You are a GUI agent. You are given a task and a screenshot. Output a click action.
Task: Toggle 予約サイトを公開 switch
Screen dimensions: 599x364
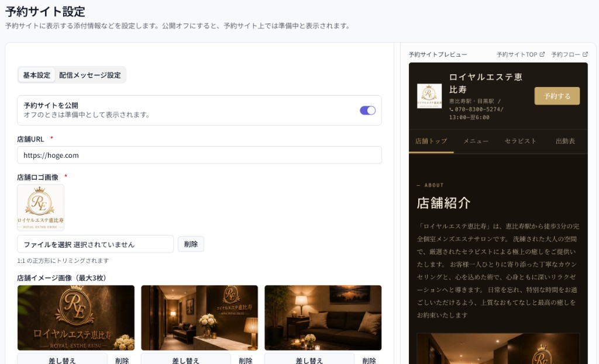(367, 110)
